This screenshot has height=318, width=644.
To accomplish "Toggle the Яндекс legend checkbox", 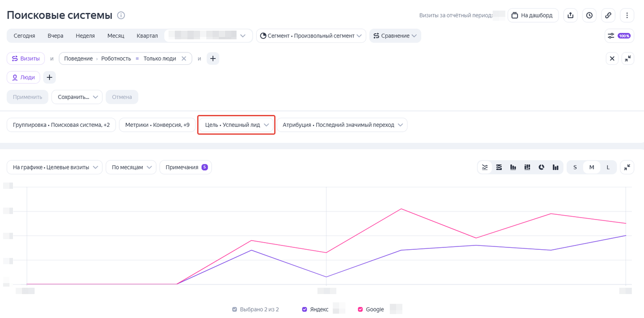I will coord(304,309).
